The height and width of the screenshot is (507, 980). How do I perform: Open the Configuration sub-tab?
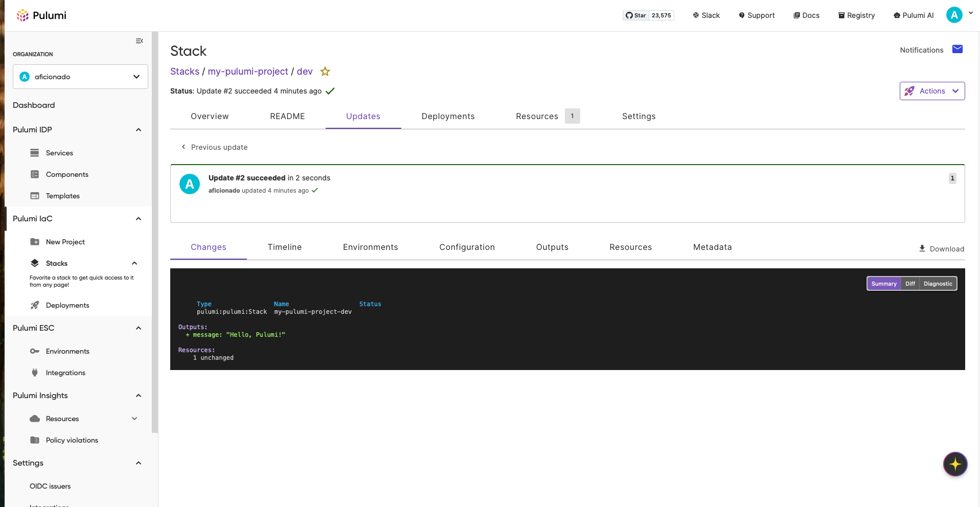467,247
